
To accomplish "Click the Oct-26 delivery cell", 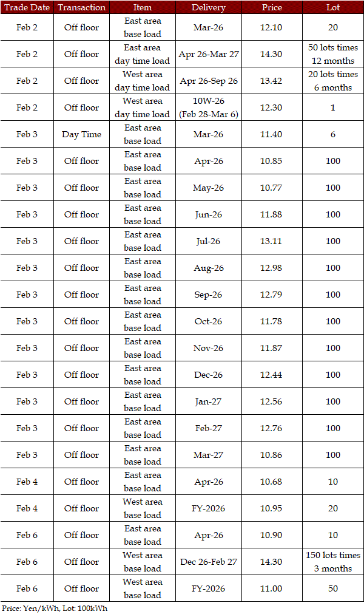I will (209, 321).
